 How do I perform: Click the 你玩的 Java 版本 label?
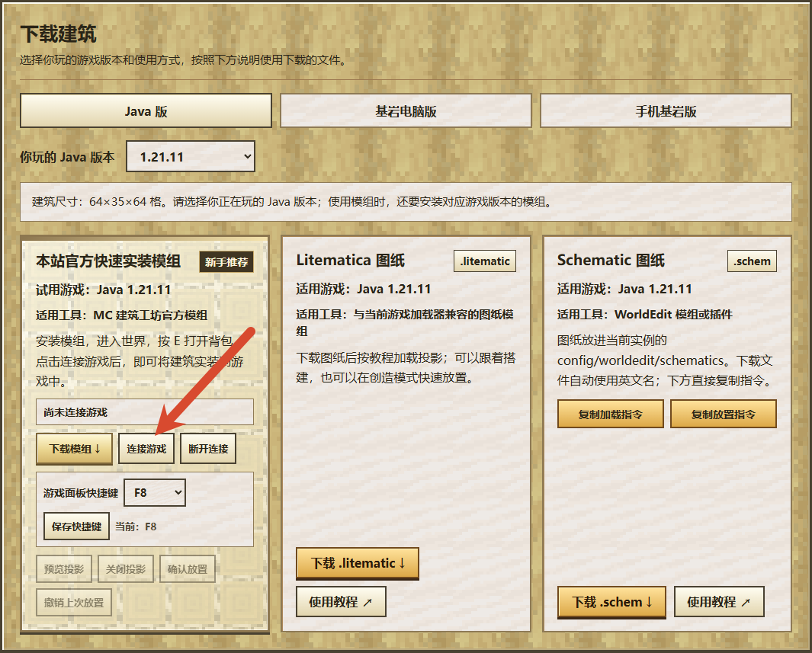(x=67, y=157)
